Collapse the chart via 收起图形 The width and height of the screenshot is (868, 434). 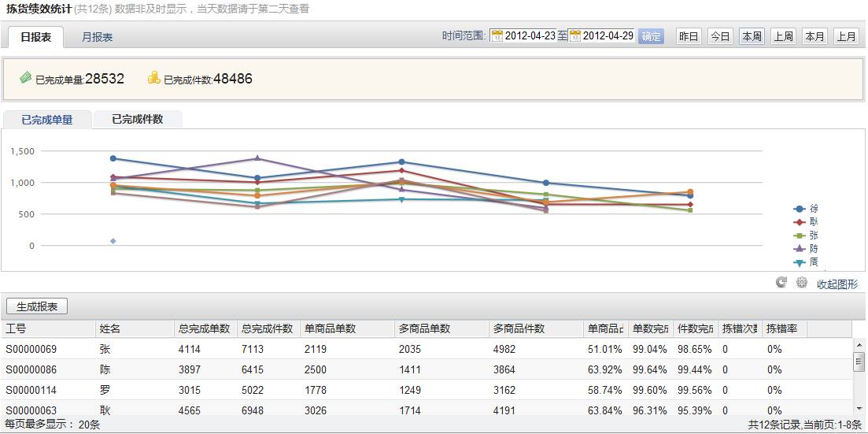pos(837,284)
